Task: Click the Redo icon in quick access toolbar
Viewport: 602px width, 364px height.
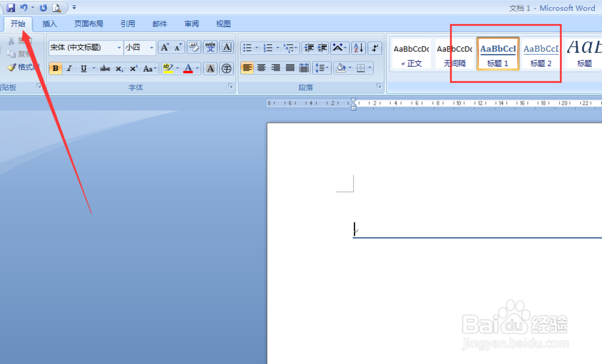Action: 43,8
